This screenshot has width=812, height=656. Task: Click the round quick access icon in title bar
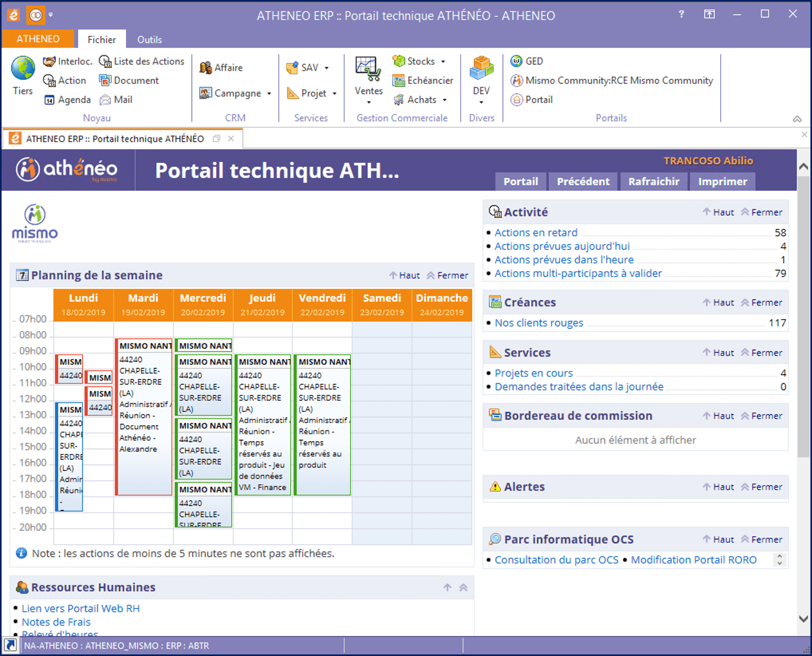pyautogui.click(x=36, y=15)
